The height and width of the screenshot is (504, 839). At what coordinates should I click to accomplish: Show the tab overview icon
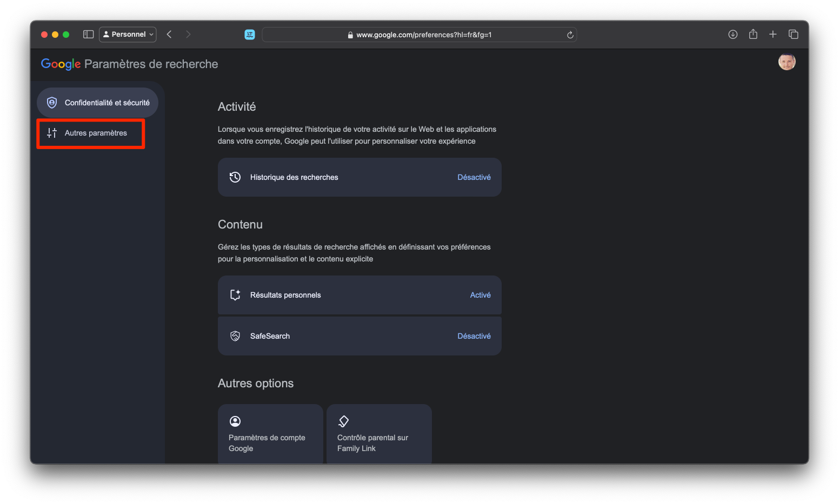coord(794,35)
